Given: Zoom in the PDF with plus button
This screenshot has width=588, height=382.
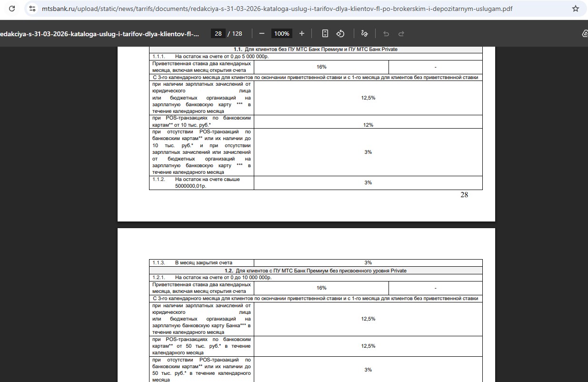Looking at the screenshot, I should (301, 33).
